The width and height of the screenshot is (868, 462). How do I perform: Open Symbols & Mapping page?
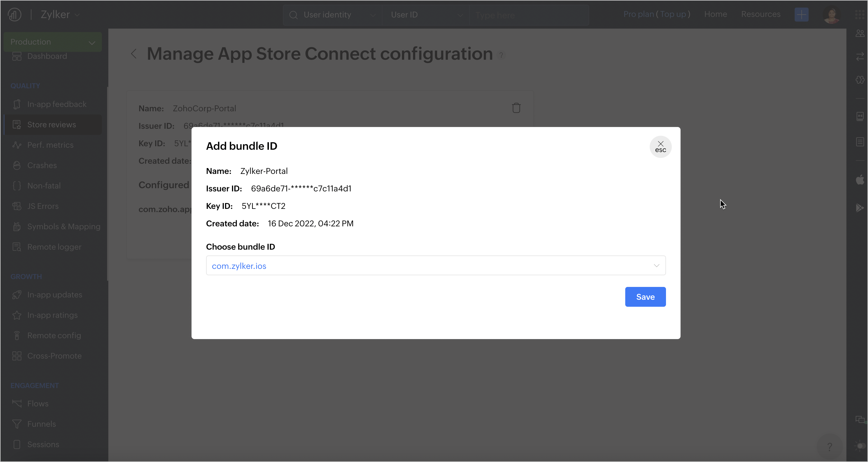tap(64, 226)
